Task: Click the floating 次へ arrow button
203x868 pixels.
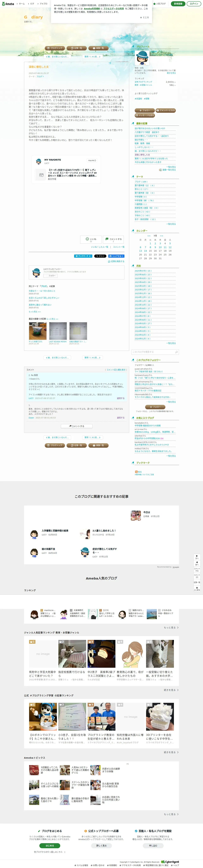Action: 197,557
